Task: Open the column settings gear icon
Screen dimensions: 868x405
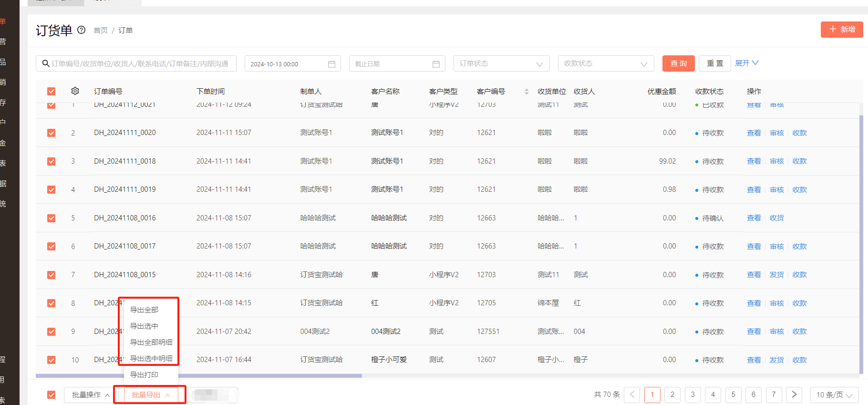Action: click(x=75, y=91)
